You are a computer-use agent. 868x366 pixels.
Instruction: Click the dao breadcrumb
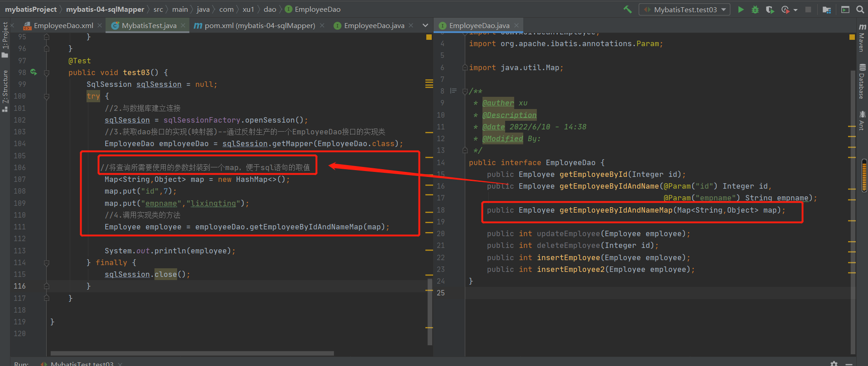pyautogui.click(x=270, y=9)
